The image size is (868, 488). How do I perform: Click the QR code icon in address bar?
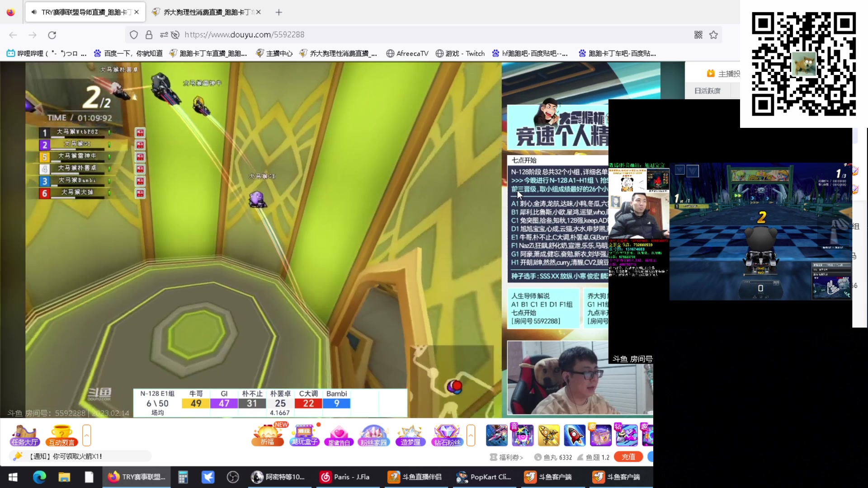point(698,35)
